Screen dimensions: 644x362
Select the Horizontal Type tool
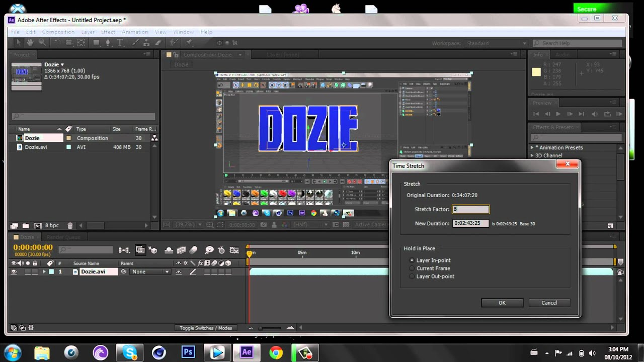click(120, 43)
